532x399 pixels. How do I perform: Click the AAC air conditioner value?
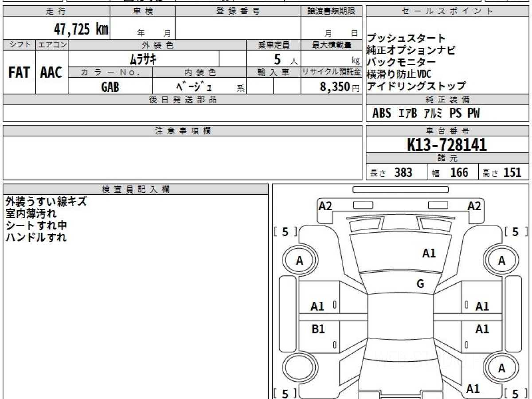coord(51,73)
